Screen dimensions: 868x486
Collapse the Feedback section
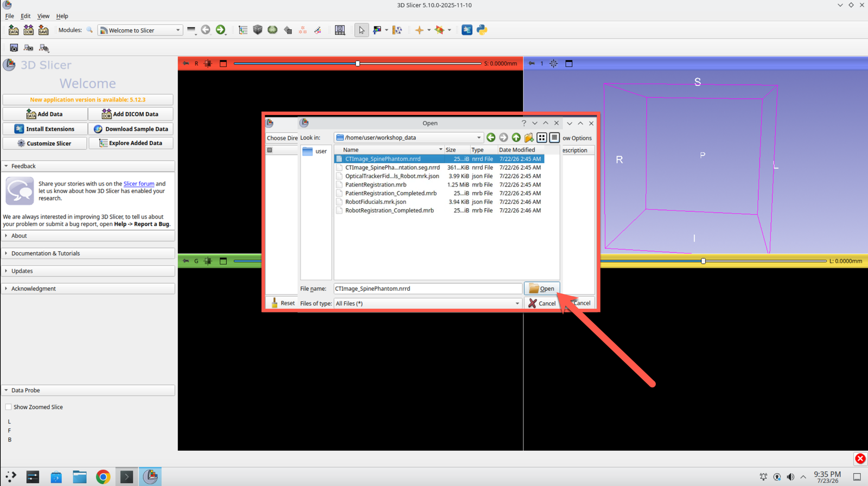tap(88, 166)
